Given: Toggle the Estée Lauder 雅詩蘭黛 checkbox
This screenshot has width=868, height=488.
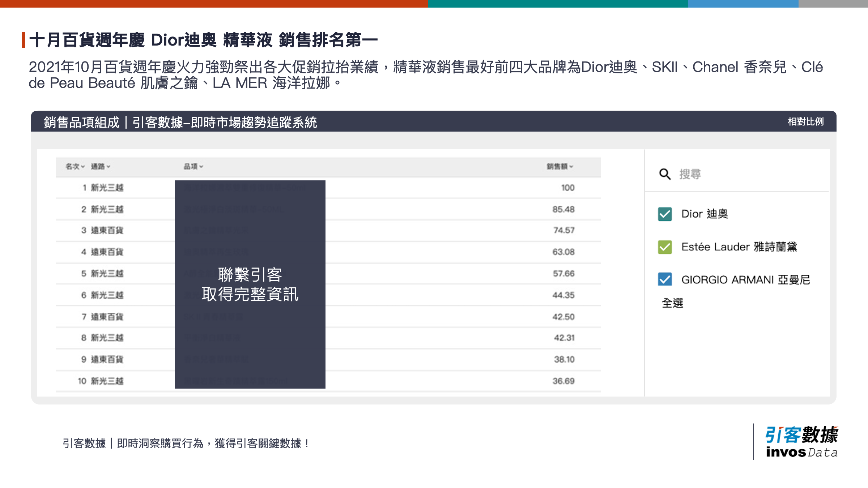Looking at the screenshot, I should coord(665,247).
